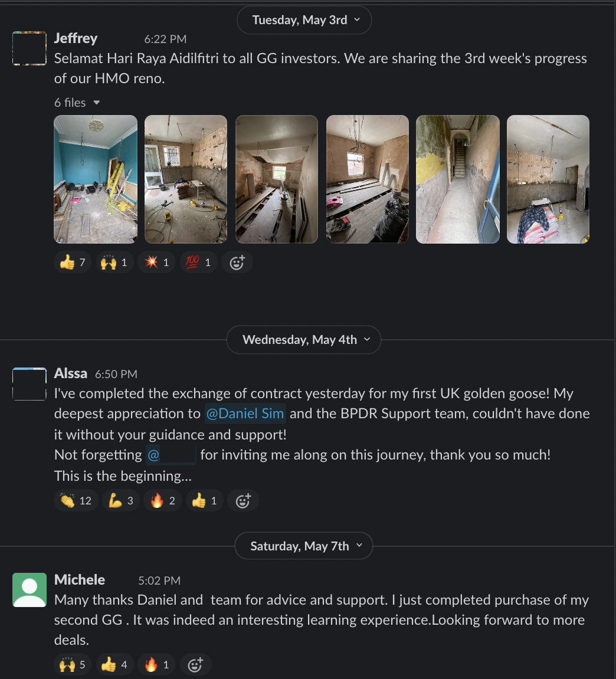Image resolution: width=616 pixels, height=679 pixels.
Task: Click raised hands reaction on Michele's message
Action: pos(73,664)
